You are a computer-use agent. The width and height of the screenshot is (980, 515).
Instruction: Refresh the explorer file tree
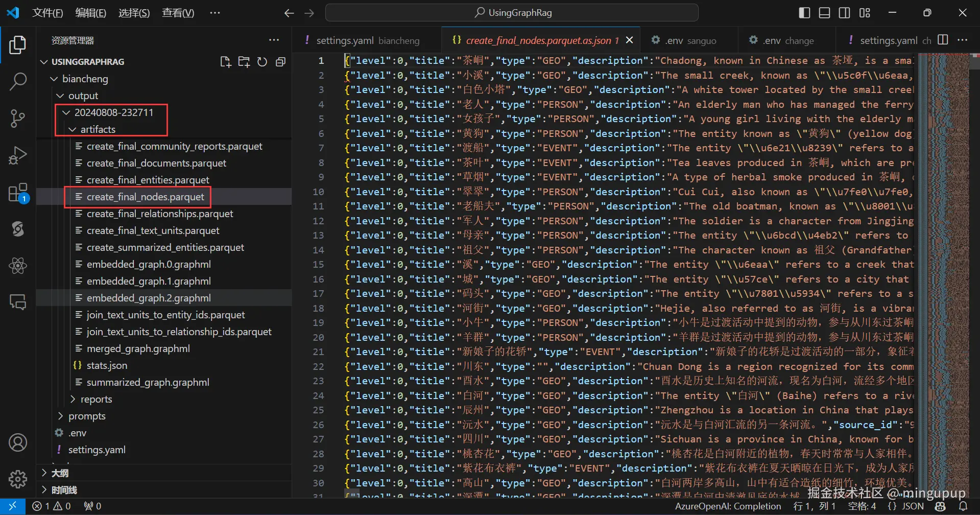pyautogui.click(x=262, y=62)
